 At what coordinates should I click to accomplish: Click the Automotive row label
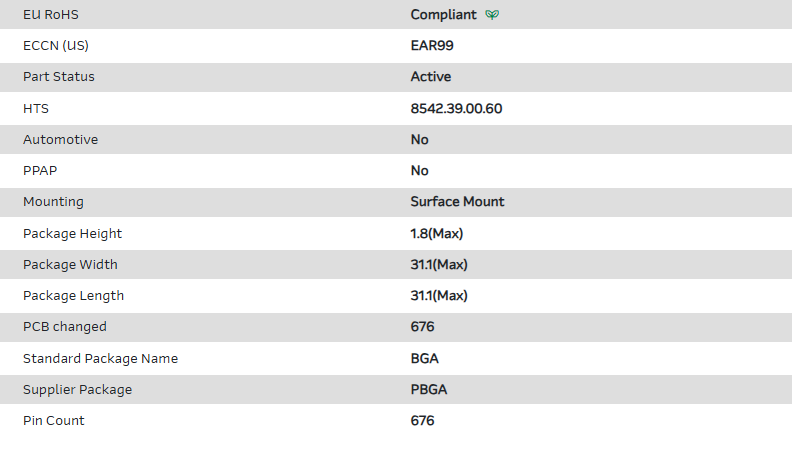click(60, 140)
